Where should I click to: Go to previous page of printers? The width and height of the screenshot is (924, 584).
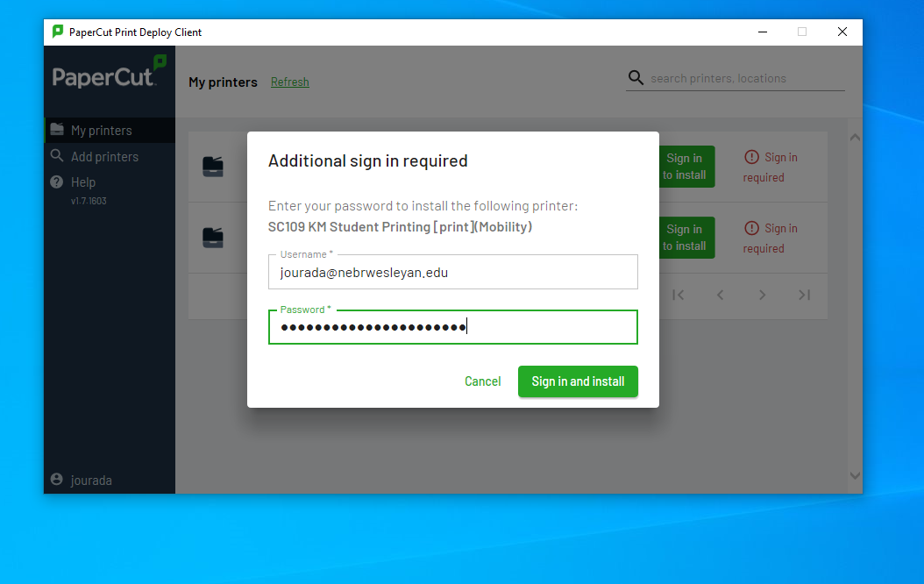coord(720,295)
